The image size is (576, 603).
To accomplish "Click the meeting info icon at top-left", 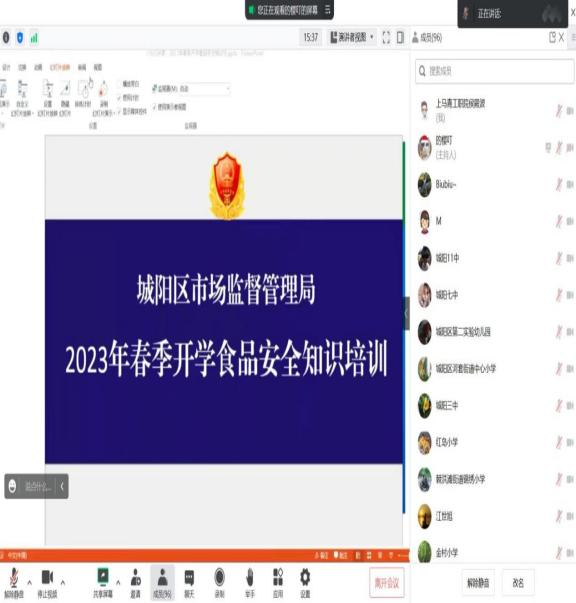I will 6,38.
